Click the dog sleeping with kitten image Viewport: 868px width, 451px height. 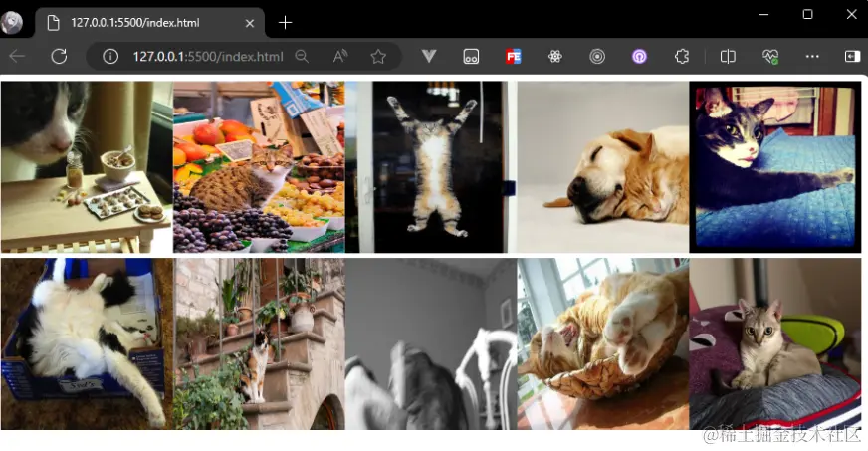603,167
